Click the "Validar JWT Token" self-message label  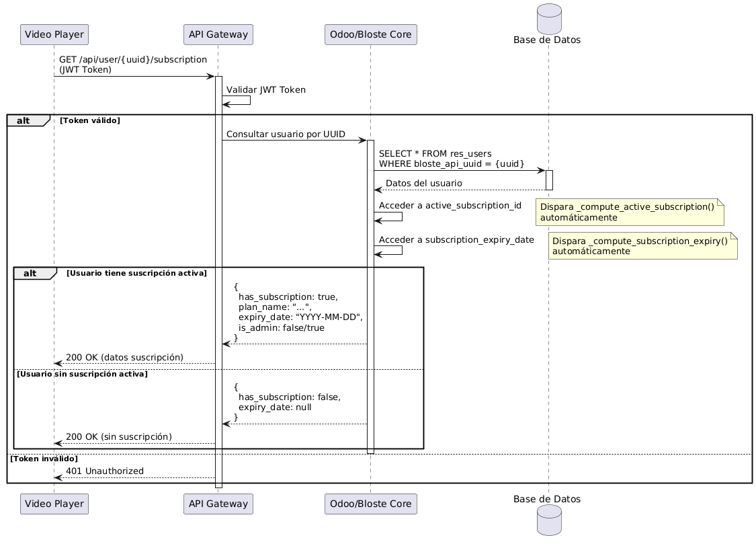pyautogui.click(x=264, y=90)
